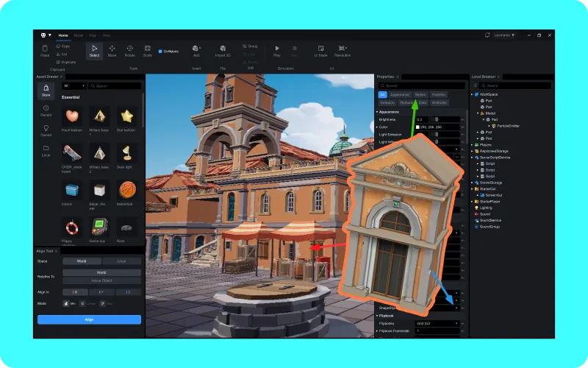
Task: Close the Asset Drawer panel tab
Action: [x=62, y=77]
